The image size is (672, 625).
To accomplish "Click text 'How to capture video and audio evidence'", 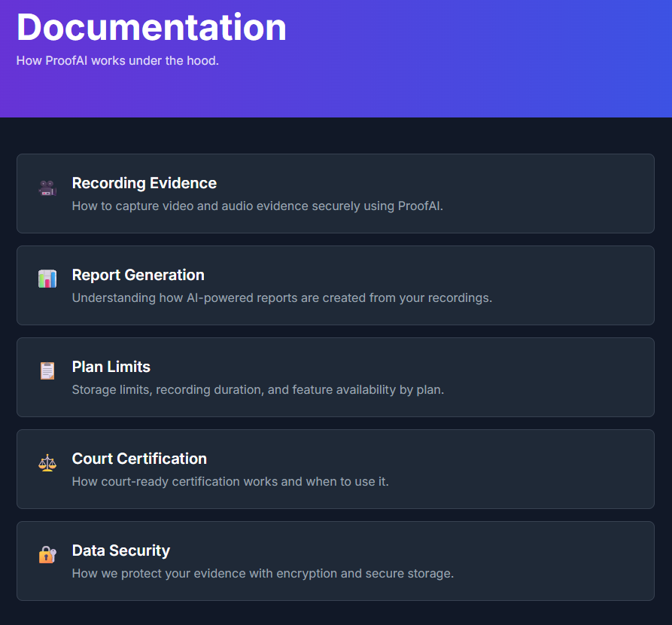I will click(x=190, y=206).
